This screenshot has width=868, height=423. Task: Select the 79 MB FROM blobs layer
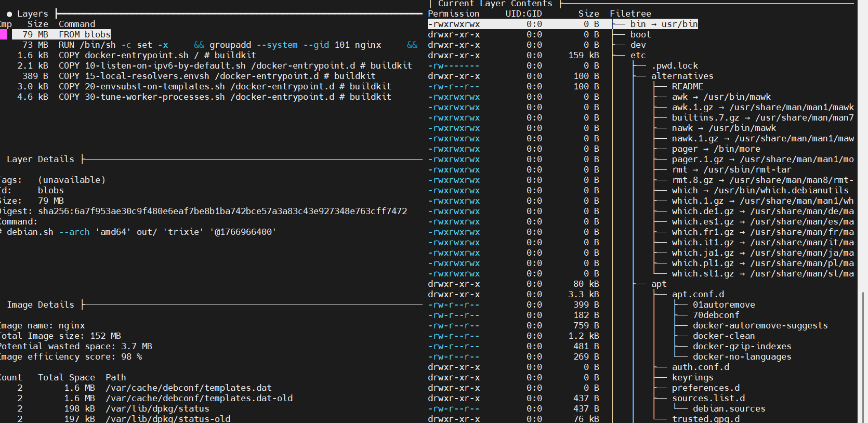click(61, 34)
